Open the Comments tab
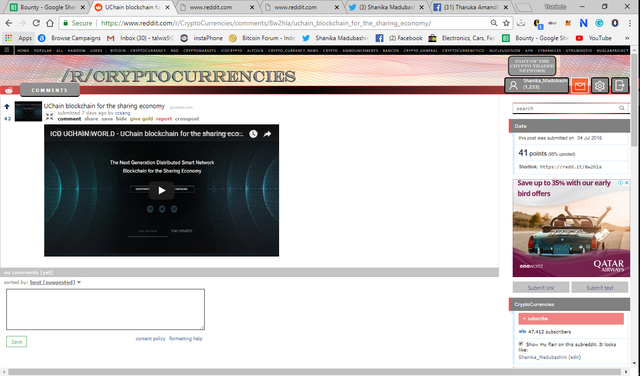640x376 pixels. click(50, 90)
